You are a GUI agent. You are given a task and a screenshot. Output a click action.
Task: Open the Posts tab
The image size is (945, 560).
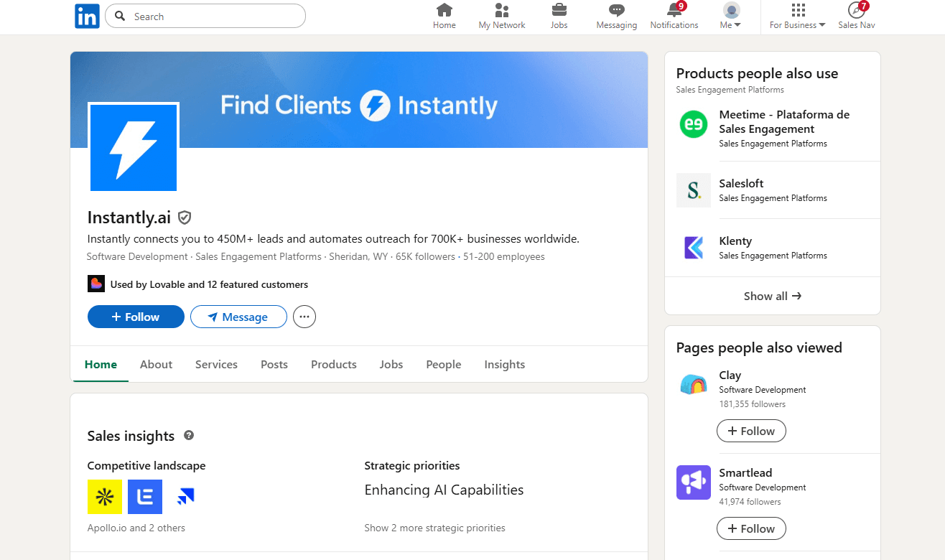pos(274,364)
